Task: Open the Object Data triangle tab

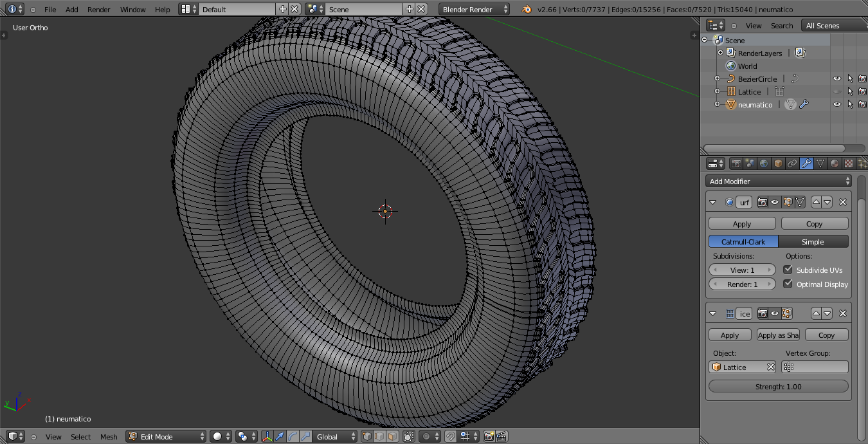Action: 820,163
